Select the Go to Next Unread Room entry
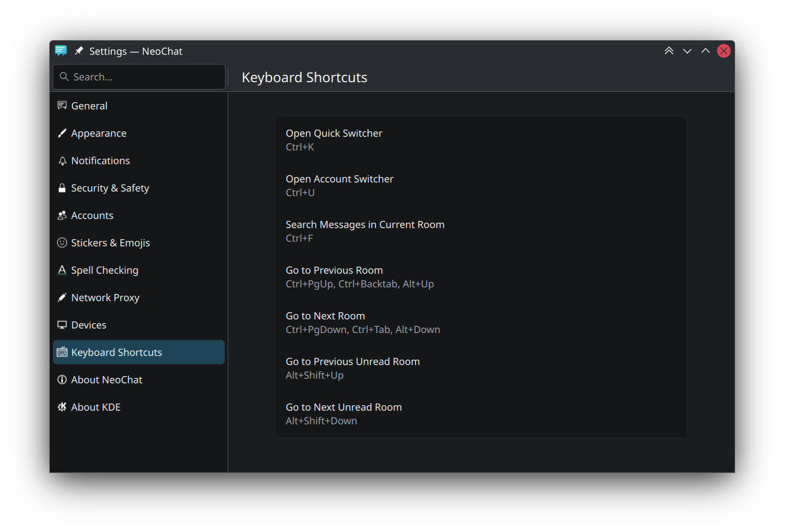 click(x=481, y=413)
